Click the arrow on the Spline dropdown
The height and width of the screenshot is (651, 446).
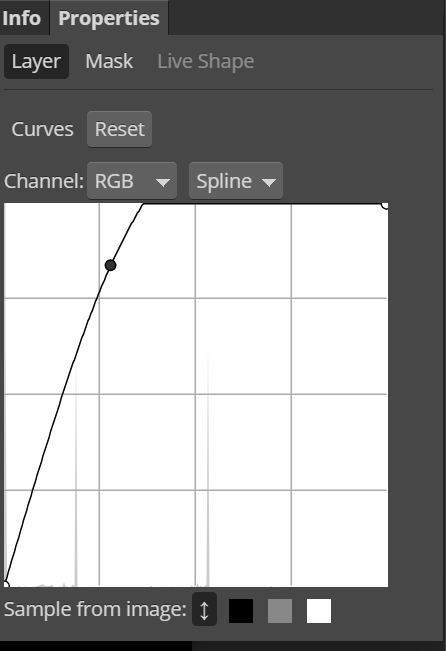269,182
